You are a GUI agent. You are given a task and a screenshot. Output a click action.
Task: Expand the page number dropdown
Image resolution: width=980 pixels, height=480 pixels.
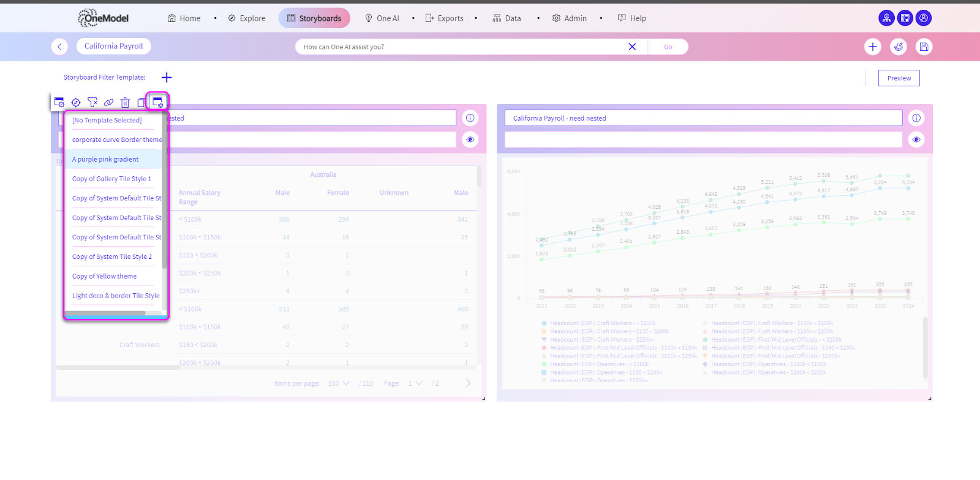point(415,383)
